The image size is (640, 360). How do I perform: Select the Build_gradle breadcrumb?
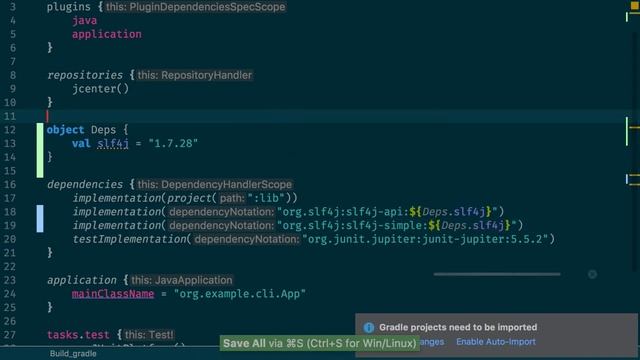73,353
